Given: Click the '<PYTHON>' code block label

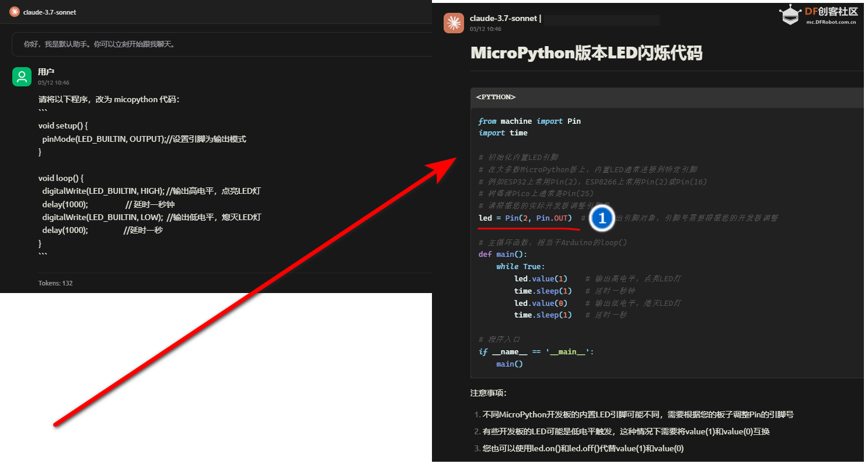Looking at the screenshot, I should (496, 97).
